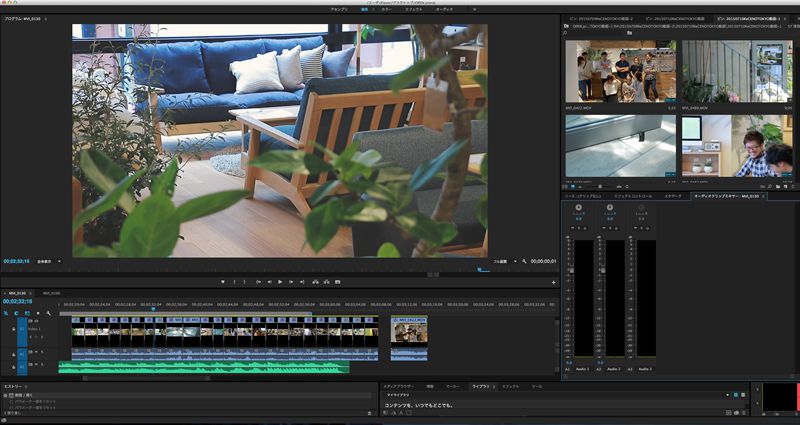Mark In point in the Program monitor
This screenshot has height=425, width=800.
(x=235, y=282)
